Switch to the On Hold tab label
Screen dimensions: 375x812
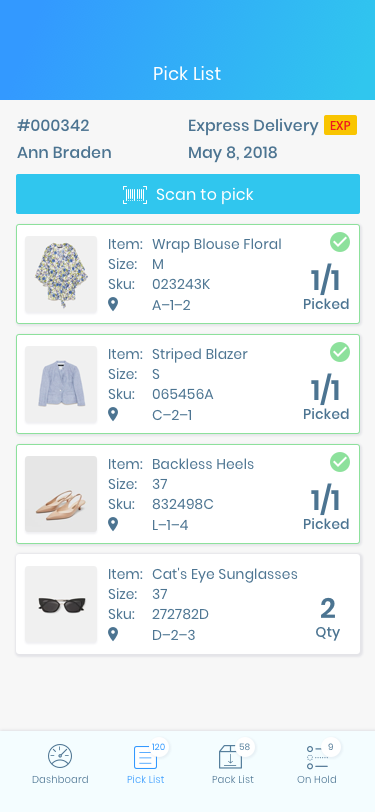tap(316, 779)
